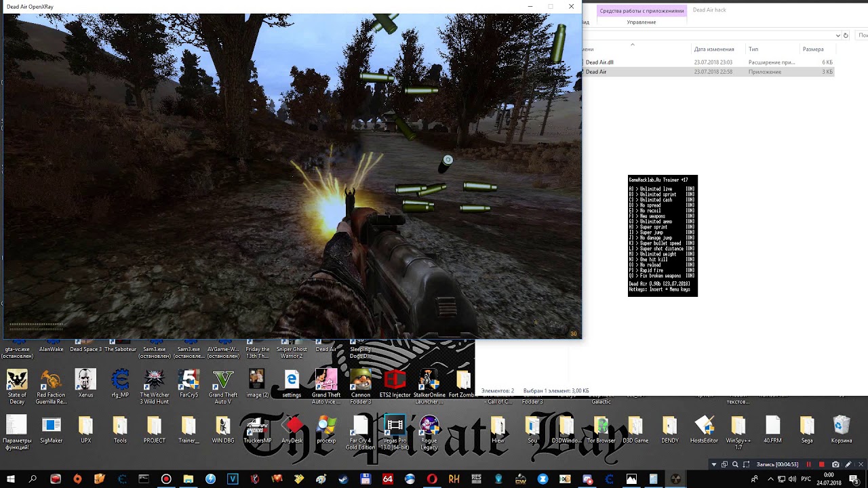The width and height of the screenshot is (868, 488).
Task: Select Dead Air.dll file in Explorer
Action: coord(708,62)
